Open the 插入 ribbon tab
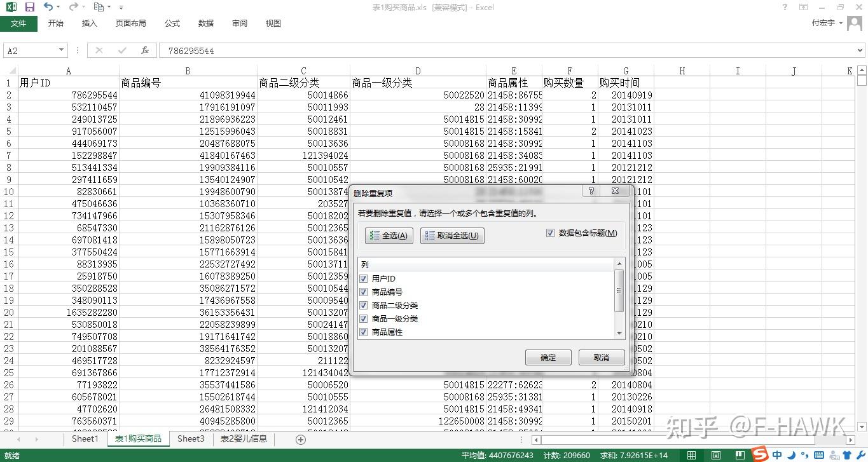 click(x=90, y=24)
